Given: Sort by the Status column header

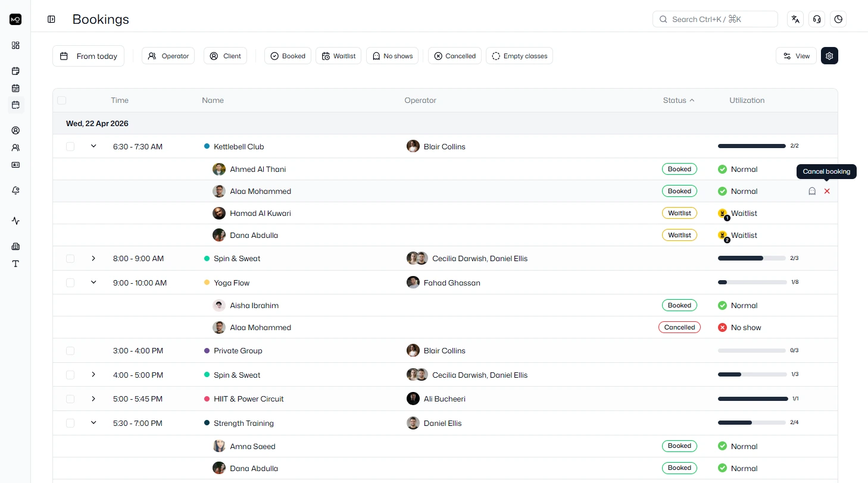Looking at the screenshot, I should (x=679, y=101).
